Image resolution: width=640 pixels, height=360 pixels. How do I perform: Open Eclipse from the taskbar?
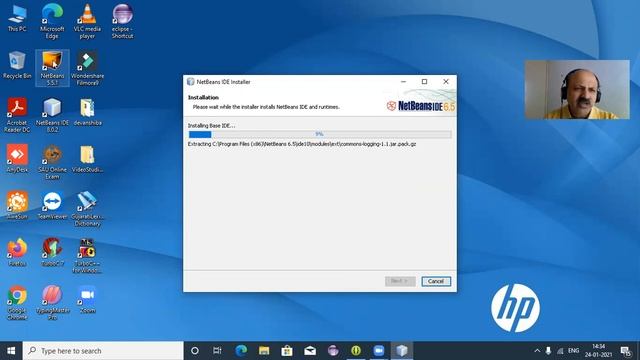click(333, 351)
